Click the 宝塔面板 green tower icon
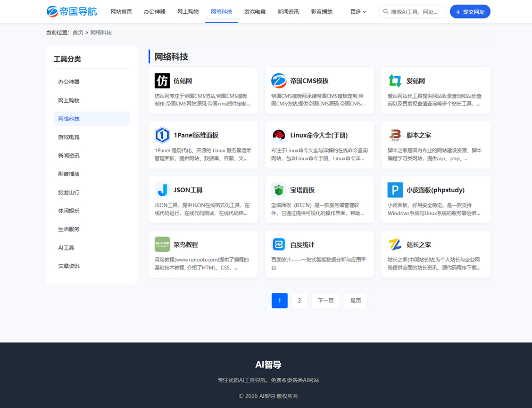The width and height of the screenshot is (532, 408). click(x=279, y=190)
